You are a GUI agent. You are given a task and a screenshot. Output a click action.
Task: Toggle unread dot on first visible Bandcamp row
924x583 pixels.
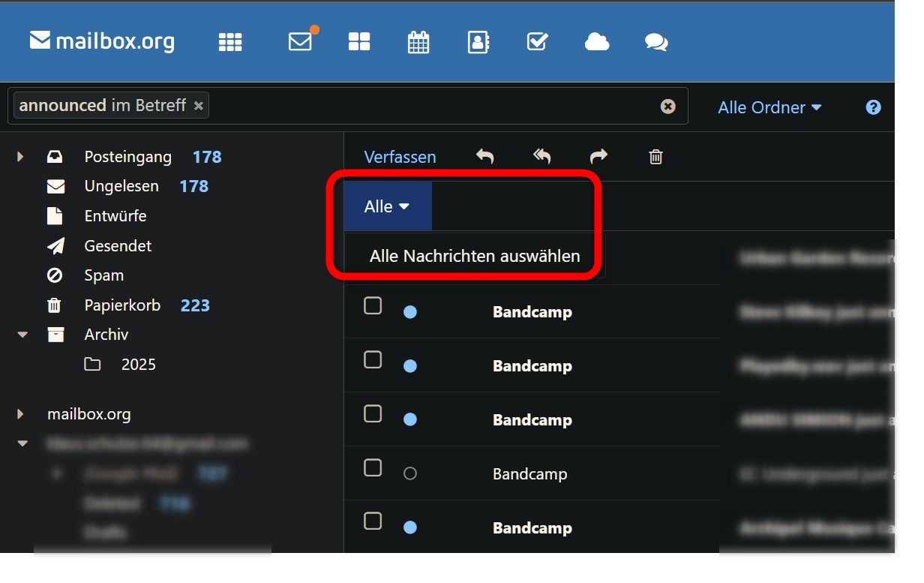click(409, 311)
